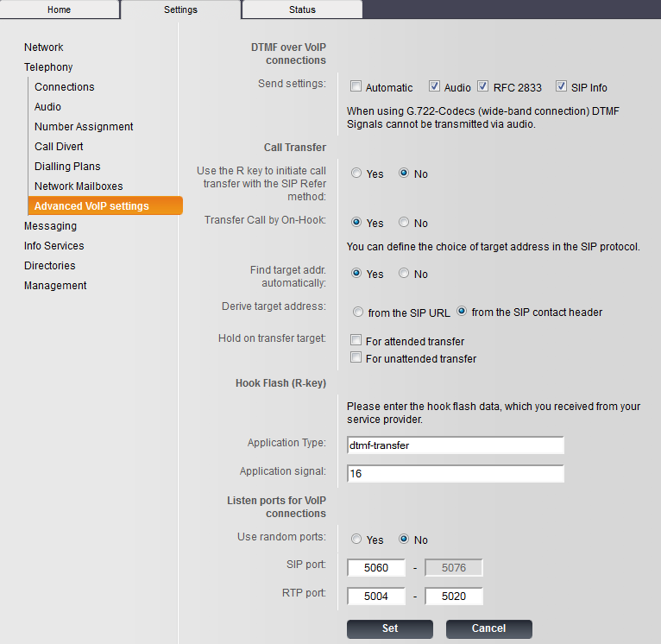Click the hook flash data instruction text
The image size is (661, 644).
pyautogui.click(x=494, y=413)
